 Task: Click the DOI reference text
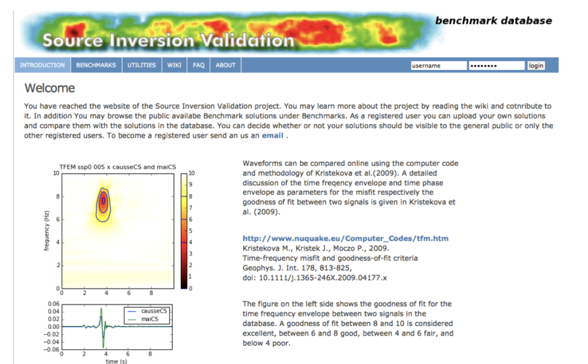tap(314, 277)
